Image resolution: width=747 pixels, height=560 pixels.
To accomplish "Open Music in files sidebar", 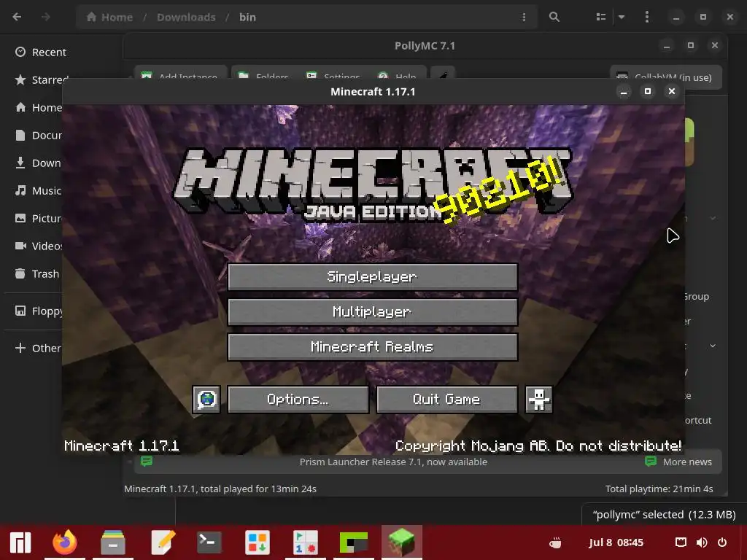I will [x=37, y=190].
